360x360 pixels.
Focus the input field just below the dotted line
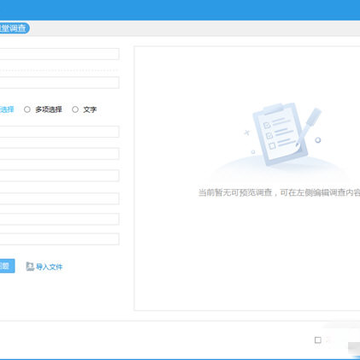(59, 83)
